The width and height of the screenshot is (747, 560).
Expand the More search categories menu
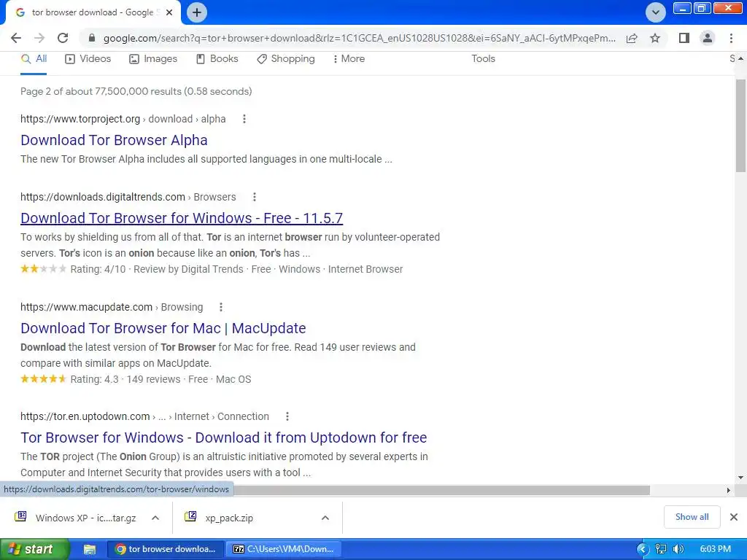tap(349, 59)
